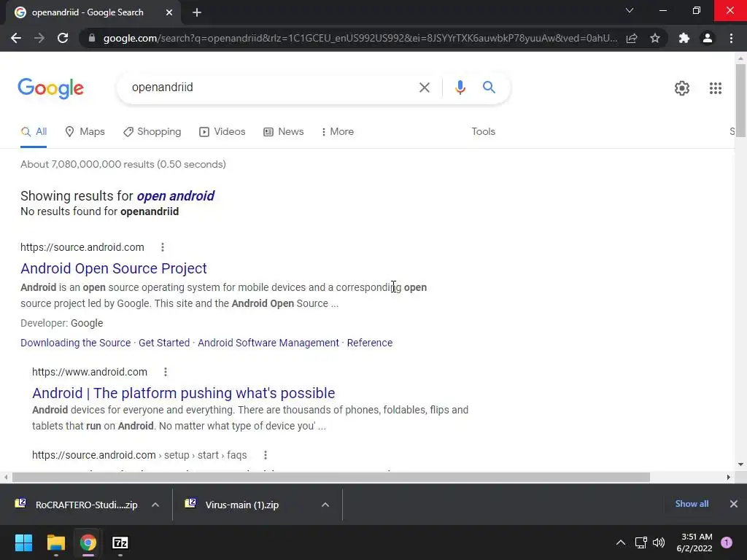The image size is (747, 560).
Task: Click the Google logo
Action: [50, 88]
